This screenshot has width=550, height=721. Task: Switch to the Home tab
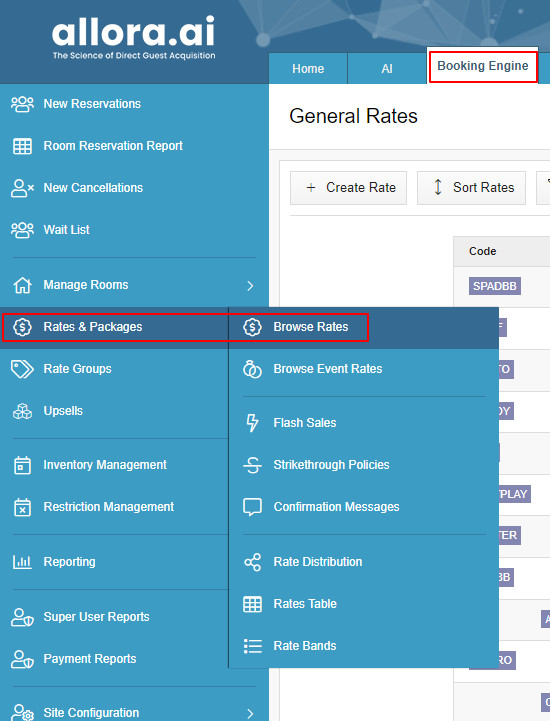(x=308, y=69)
